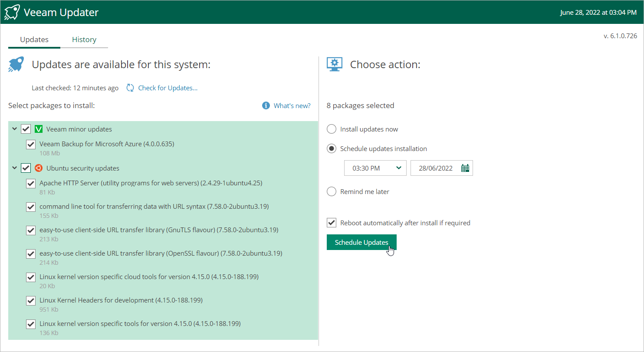Select the Install updates now option
Image resolution: width=644 pixels, height=352 pixels.
(332, 129)
